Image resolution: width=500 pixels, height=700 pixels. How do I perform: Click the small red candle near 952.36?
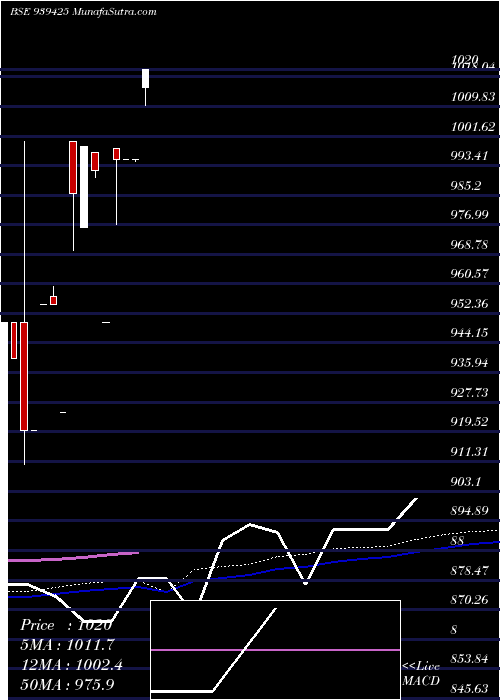pyautogui.click(x=54, y=300)
